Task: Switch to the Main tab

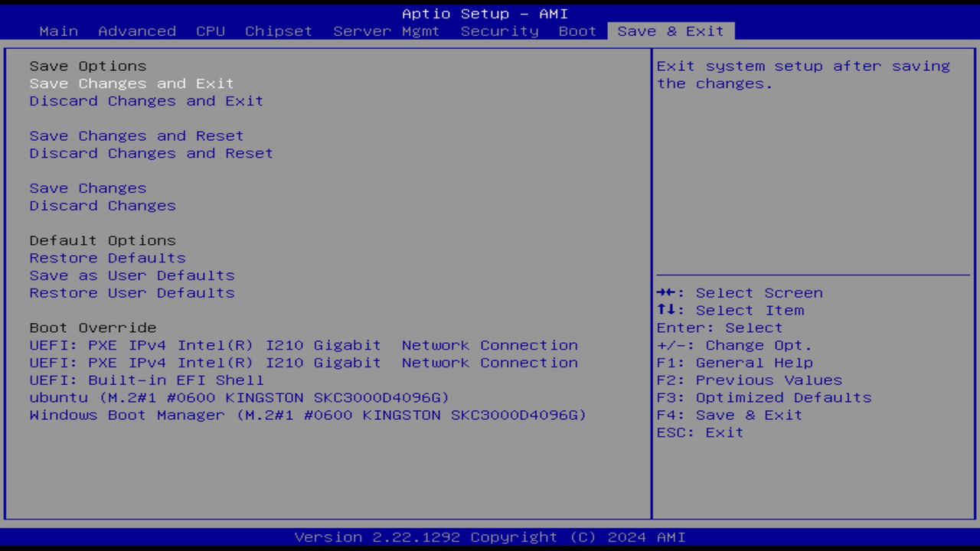Action: click(59, 31)
